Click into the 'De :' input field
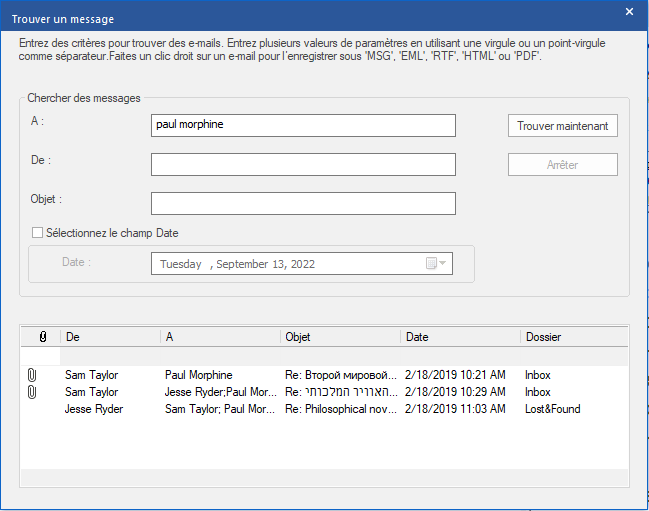649x511 pixels. click(x=303, y=164)
